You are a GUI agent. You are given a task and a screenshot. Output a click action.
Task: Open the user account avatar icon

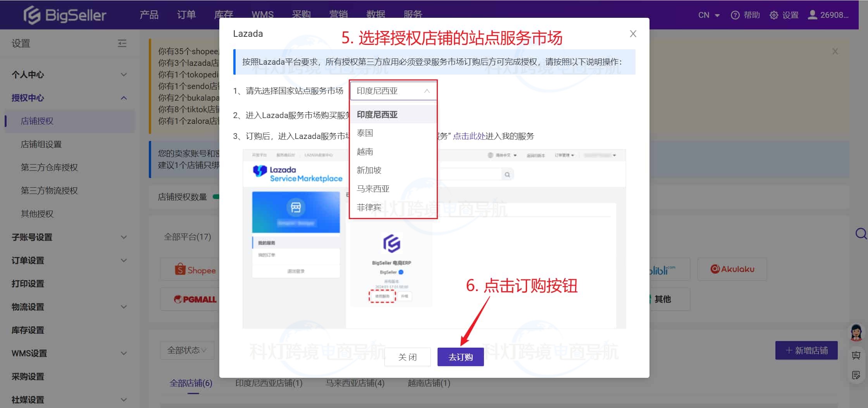pyautogui.click(x=812, y=15)
